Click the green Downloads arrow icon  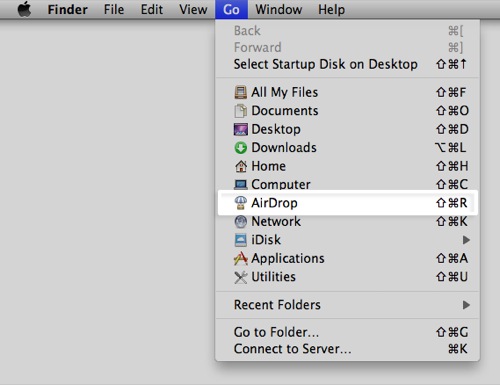click(240, 148)
